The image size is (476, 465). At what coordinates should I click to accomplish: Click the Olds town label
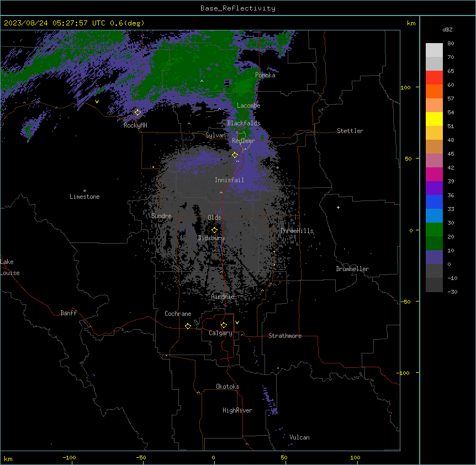coord(214,218)
